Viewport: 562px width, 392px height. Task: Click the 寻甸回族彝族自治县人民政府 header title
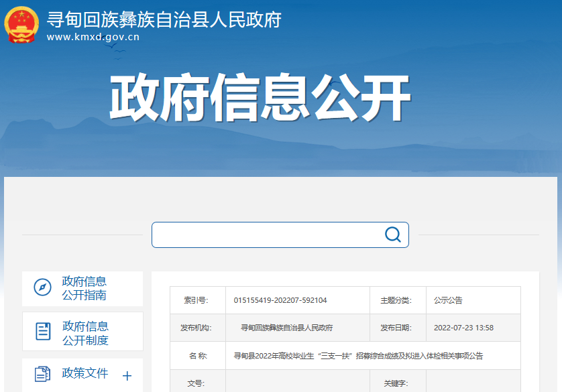pyautogui.click(x=164, y=19)
